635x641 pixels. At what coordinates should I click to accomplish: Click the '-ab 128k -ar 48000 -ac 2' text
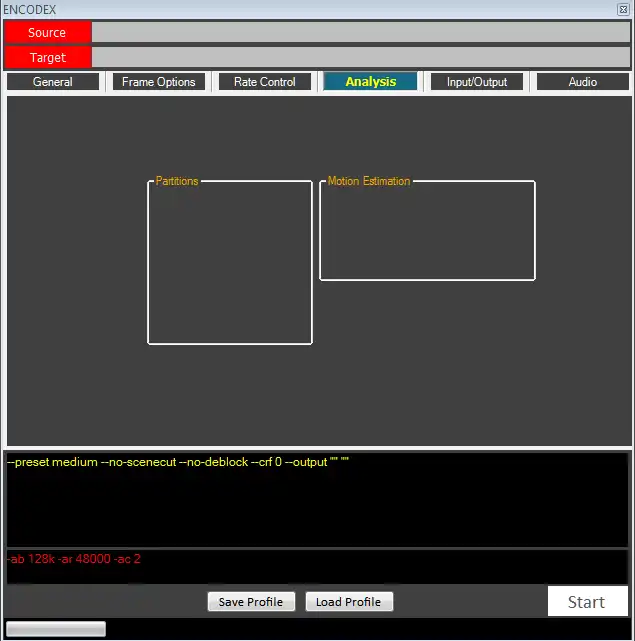coord(74,559)
